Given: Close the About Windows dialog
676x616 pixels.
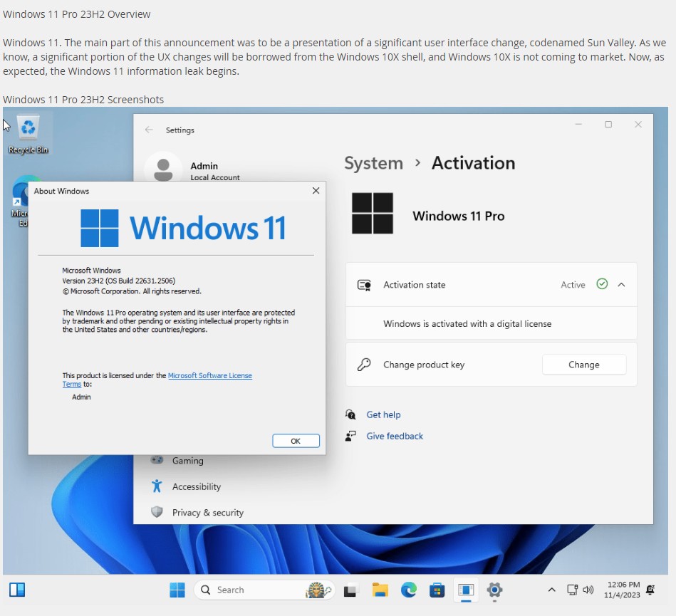Looking at the screenshot, I should [x=316, y=191].
